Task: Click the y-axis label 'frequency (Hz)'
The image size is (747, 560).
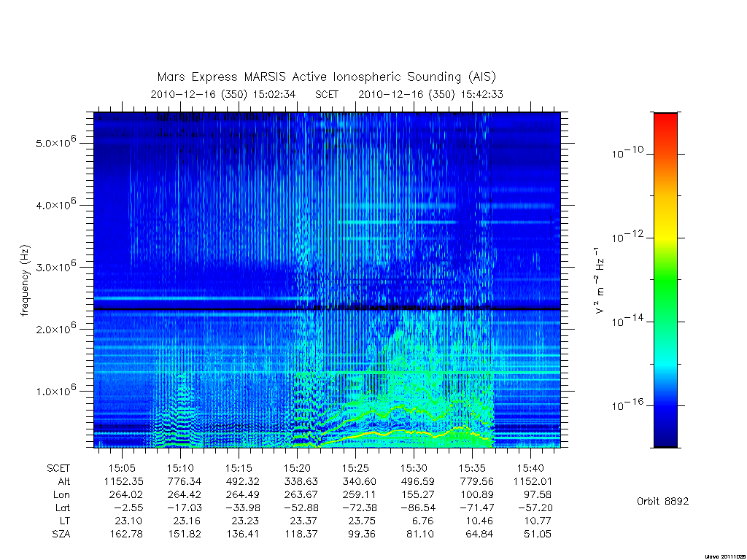Action: click(25, 281)
